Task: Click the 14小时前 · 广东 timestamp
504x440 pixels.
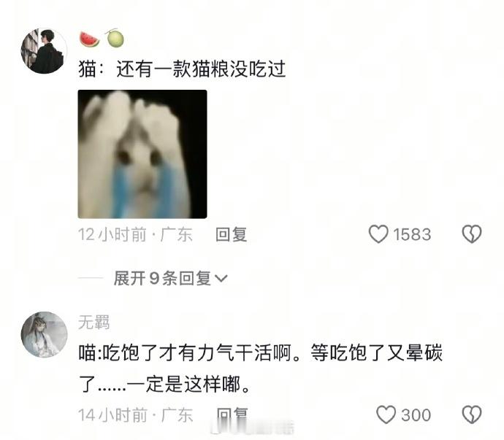Action: click(x=135, y=415)
